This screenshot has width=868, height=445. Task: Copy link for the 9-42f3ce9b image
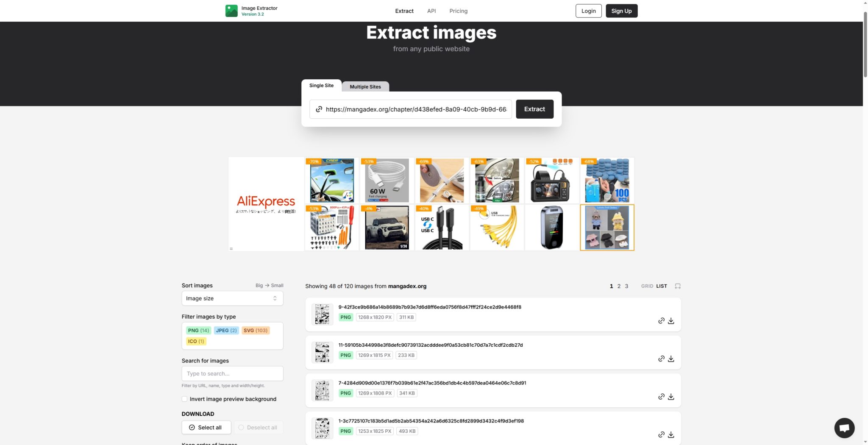click(x=661, y=321)
